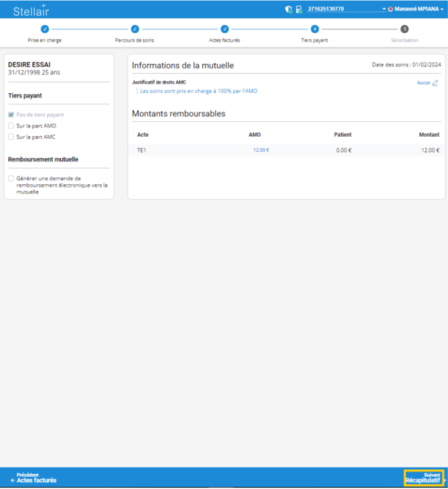Go to the Tiers payant step 4
448x489 pixels.
[x=315, y=29]
